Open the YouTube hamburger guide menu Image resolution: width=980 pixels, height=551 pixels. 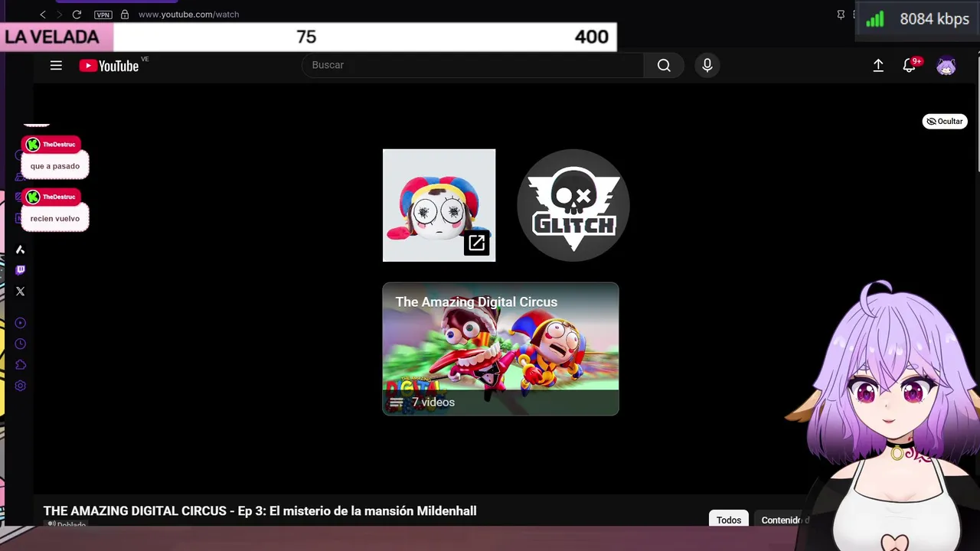click(x=56, y=65)
